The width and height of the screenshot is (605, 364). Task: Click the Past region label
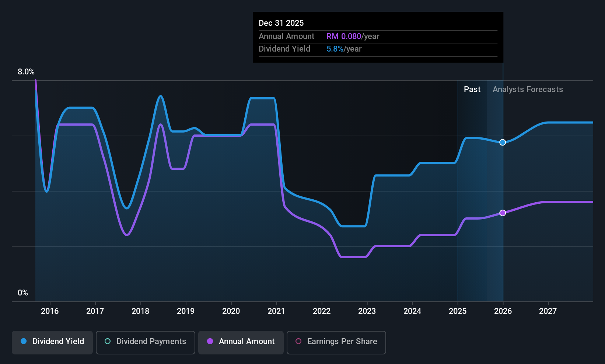click(x=472, y=89)
